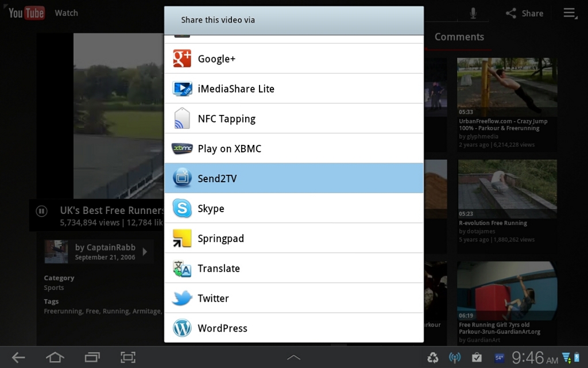The image size is (588, 368).
Task: Click the Sports category text
Action: click(x=54, y=287)
